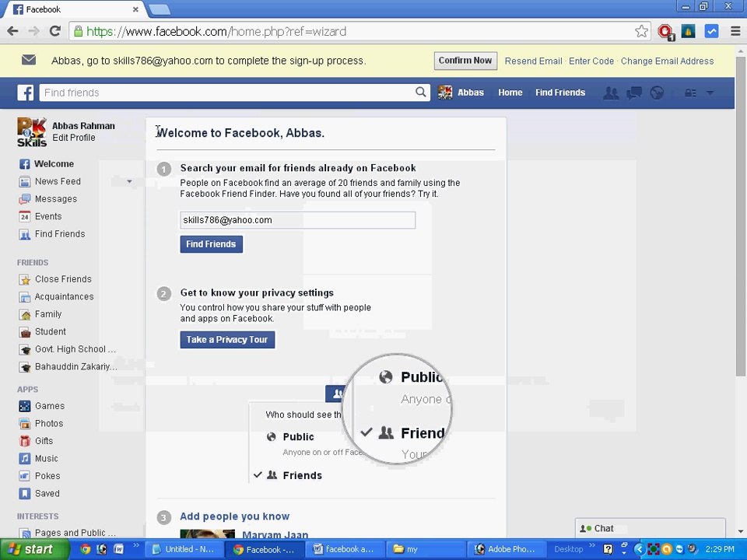Switch to the Adobe Pho... taskbar window
The image size is (747, 560).
(506, 550)
